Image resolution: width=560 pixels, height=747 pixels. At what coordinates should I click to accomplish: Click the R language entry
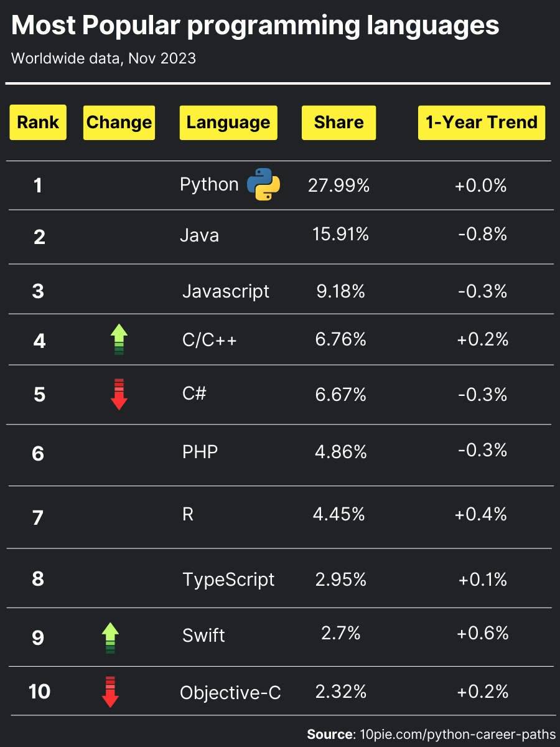[x=188, y=515]
